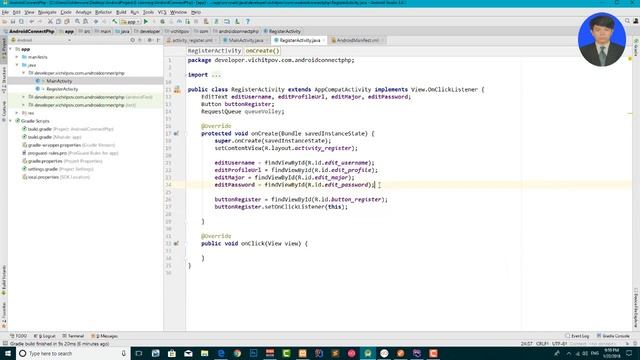Expand the folded import statements
The height and width of the screenshot is (360, 640).
(216, 75)
